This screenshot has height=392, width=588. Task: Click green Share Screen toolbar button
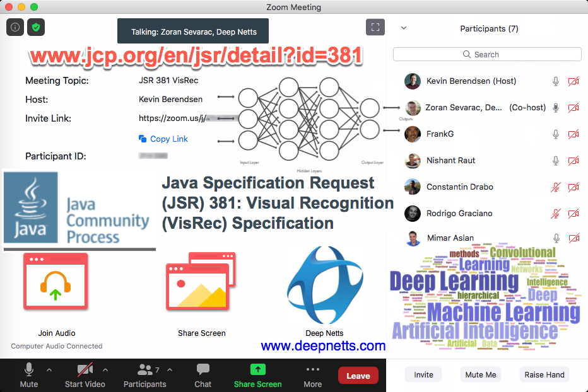coord(257,375)
